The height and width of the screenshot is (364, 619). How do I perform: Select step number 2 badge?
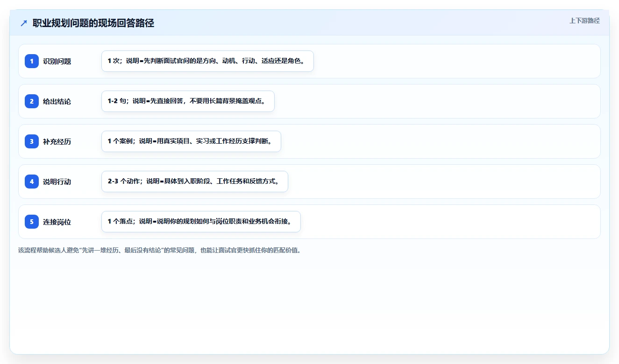tap(32, 101)
